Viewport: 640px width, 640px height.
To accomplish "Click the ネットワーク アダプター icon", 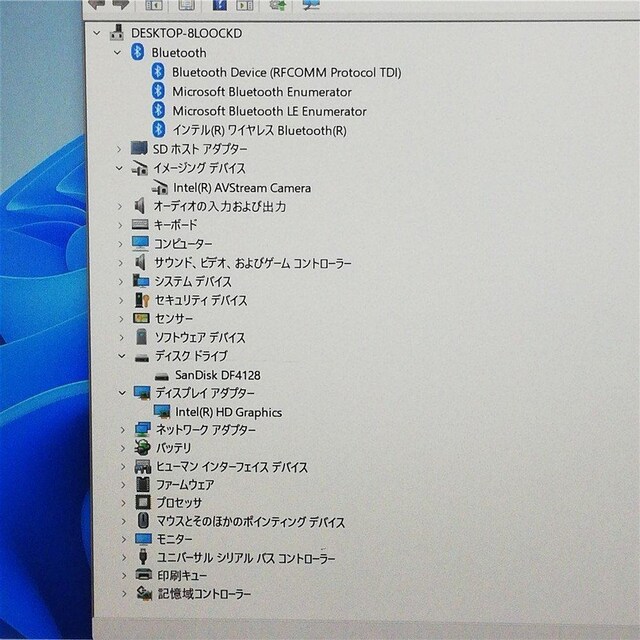I will (142, 429).
